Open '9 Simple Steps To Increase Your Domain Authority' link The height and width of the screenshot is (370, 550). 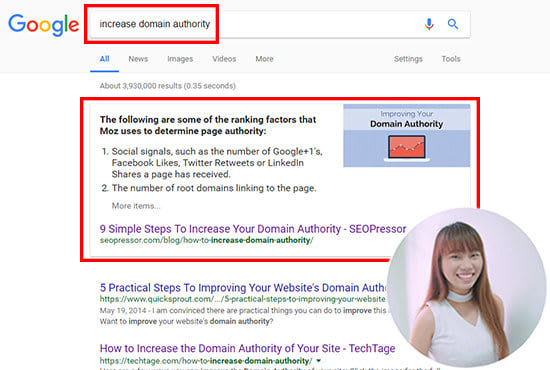point(253,229)
